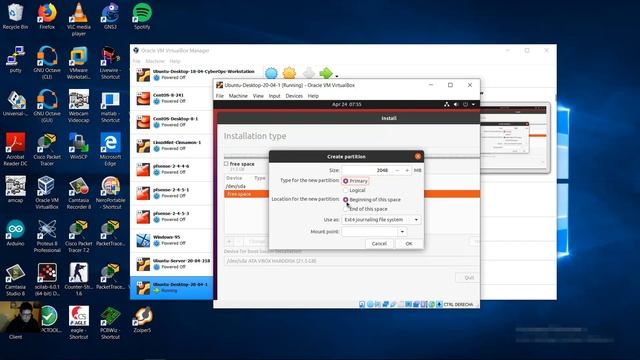The image size is (640, 360).
Task: Decrease partition size with minus button
Action: [397, 170]
